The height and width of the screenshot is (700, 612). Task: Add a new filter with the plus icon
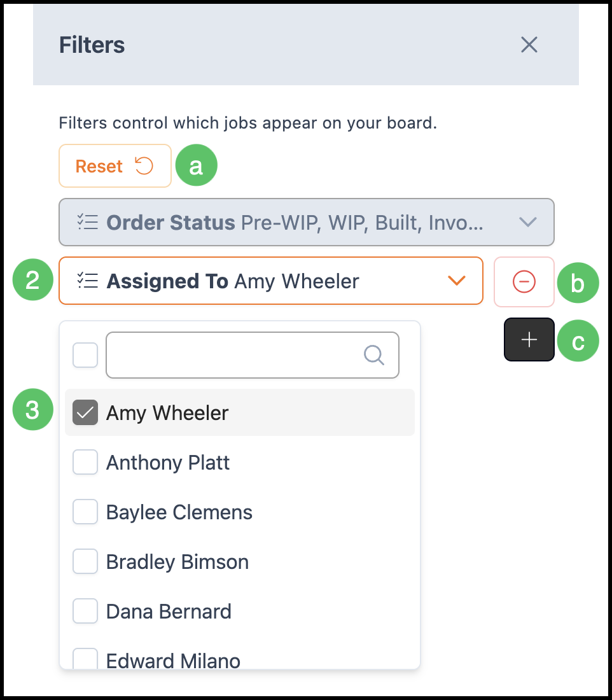529,340
